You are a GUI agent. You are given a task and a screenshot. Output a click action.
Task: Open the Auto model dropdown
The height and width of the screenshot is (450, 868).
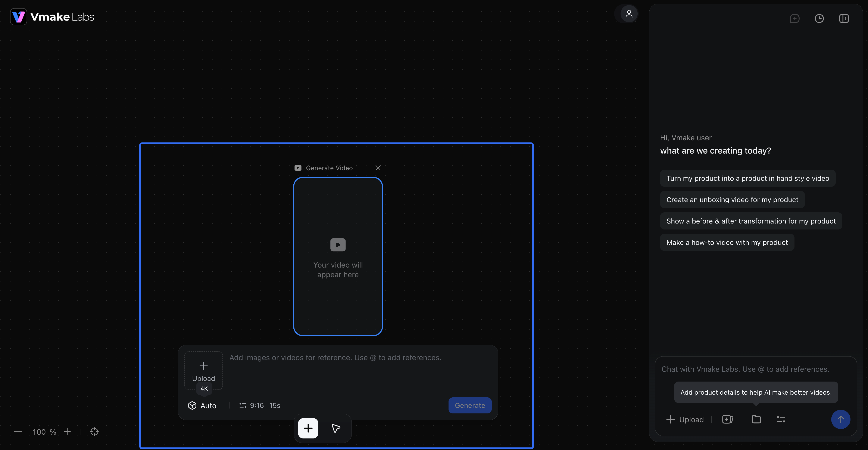pos(202,406)
